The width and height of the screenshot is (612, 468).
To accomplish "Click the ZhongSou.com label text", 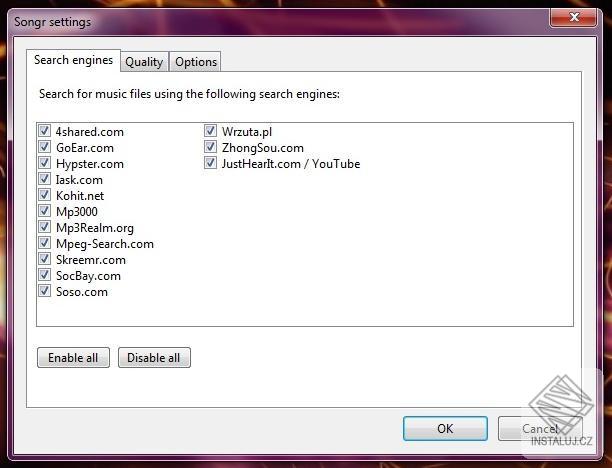I will click(x=263, y=148).
